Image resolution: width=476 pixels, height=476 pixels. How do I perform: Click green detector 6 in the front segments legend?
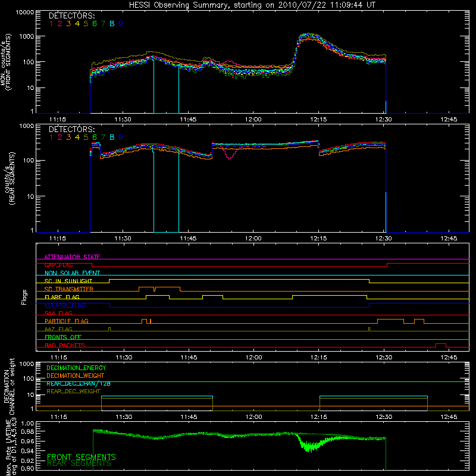[95, 24]
